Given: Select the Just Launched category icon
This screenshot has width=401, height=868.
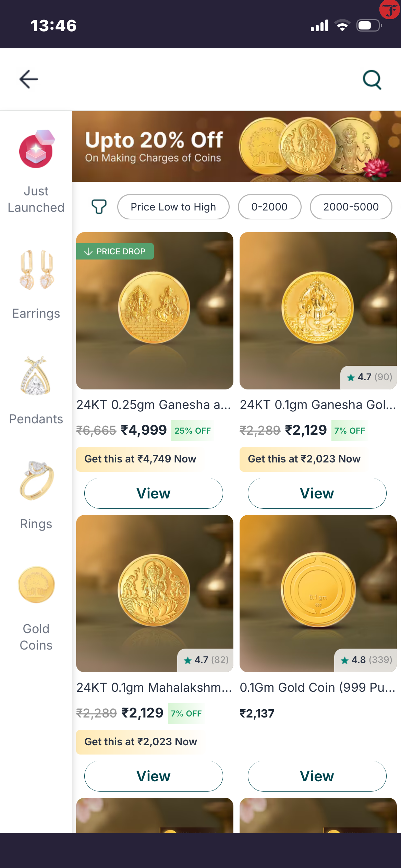Looking at the screenshot, I should tap(36, 149).
